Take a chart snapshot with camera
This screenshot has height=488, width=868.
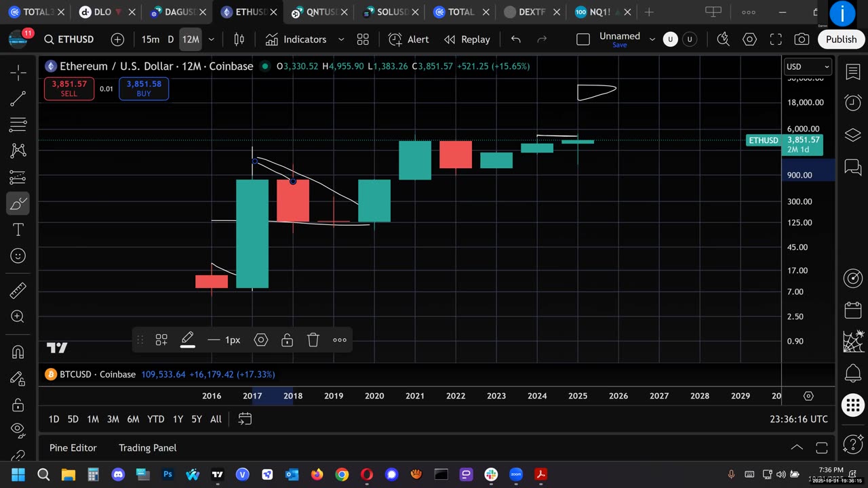[802, 39]
